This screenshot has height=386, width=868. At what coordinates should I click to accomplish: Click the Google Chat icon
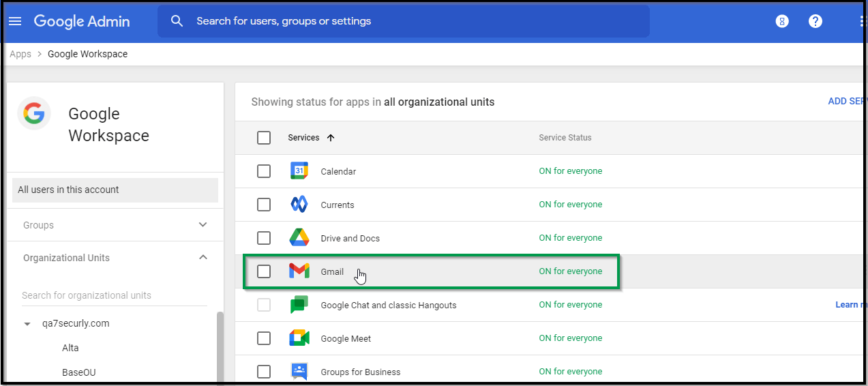pos(299,305)
